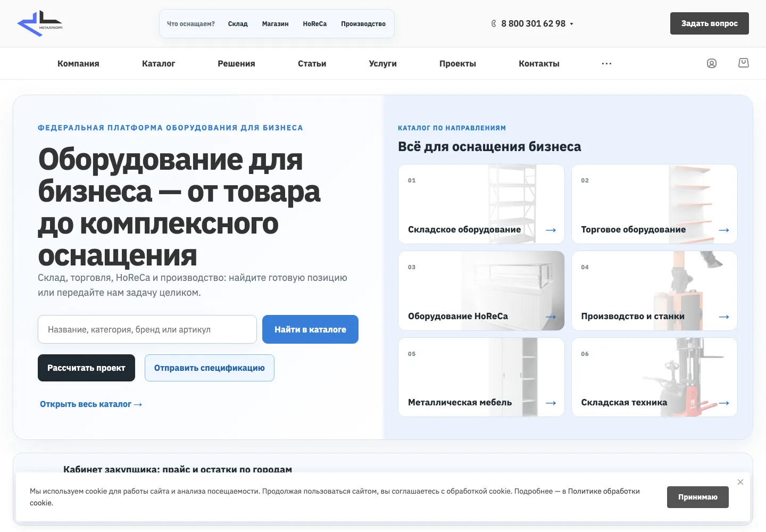Screen dimensions: 766x532
Task: Select the Склад segment chip
Action: coord(238,24)
